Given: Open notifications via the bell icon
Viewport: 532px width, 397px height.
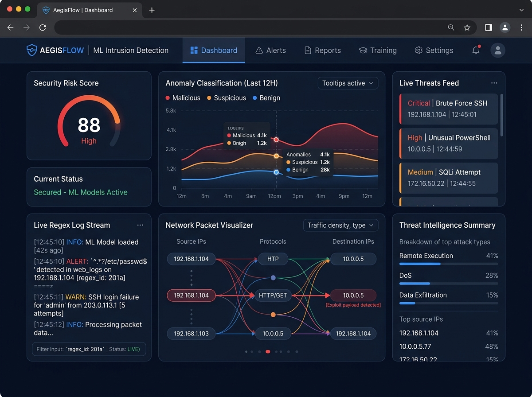Looking at the screenshot, I should (x=476, y=50).
